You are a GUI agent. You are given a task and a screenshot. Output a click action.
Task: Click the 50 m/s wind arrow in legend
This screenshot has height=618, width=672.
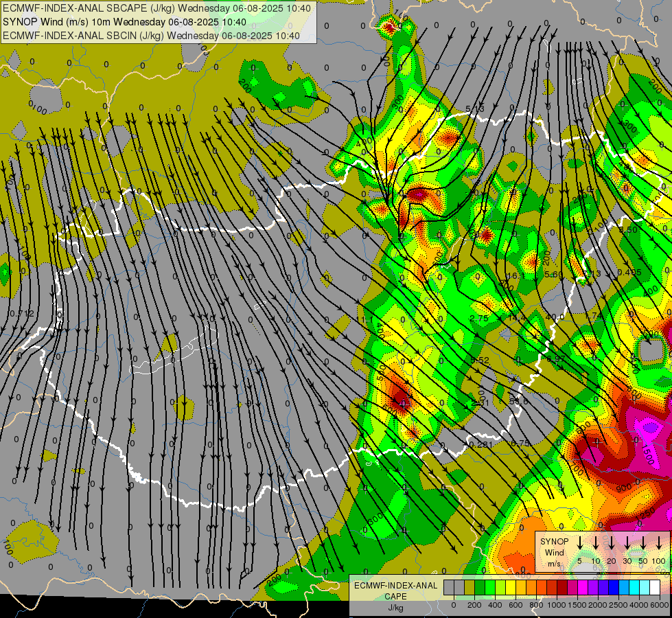coord(643,542)
